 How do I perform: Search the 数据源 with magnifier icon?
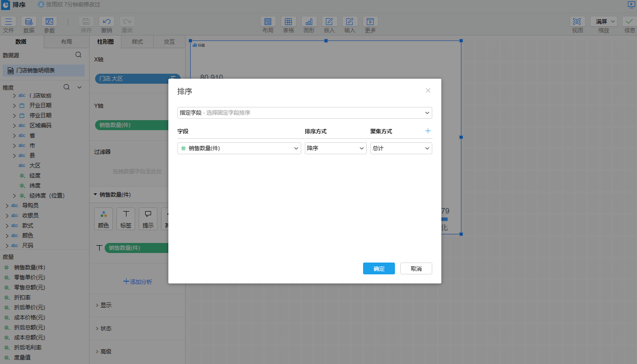point(78,55)
